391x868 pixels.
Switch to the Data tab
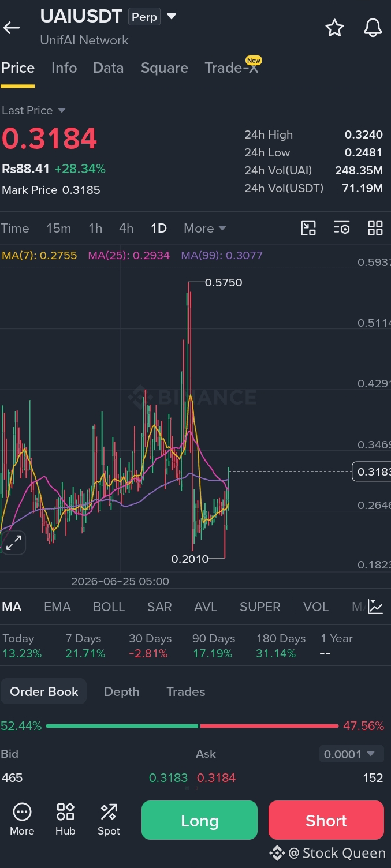(109, 68)
